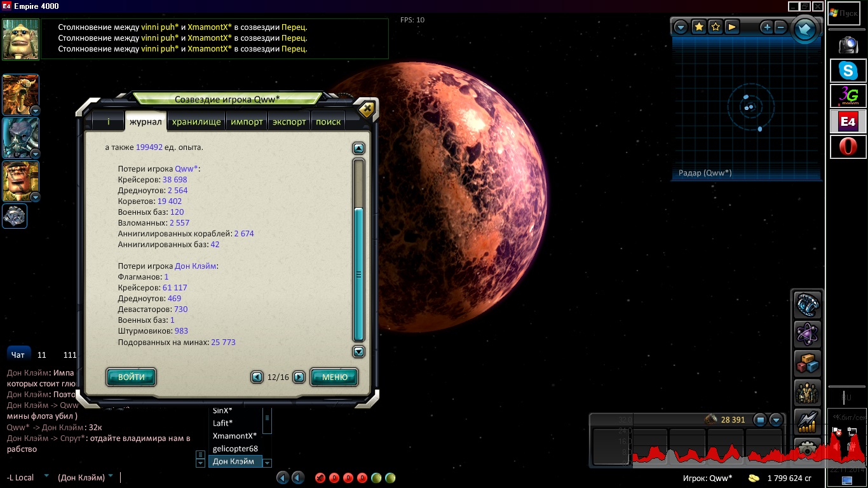This screenshot has height=488, width=868.
Task: Collapse resource panel with down arrow
Action: coord(776,420)
